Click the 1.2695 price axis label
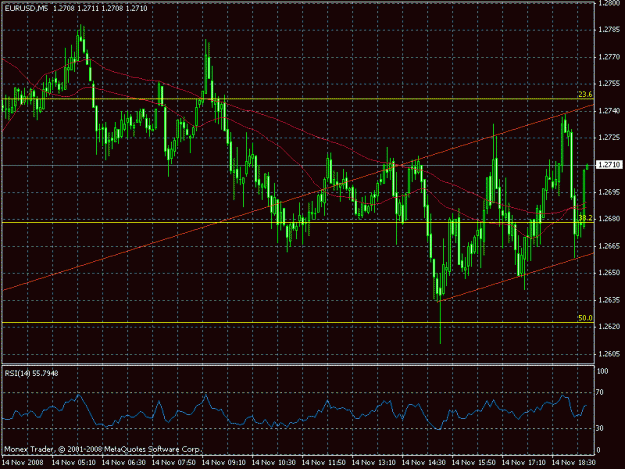Viewport: 625px width, 469px height. (609, 192)
